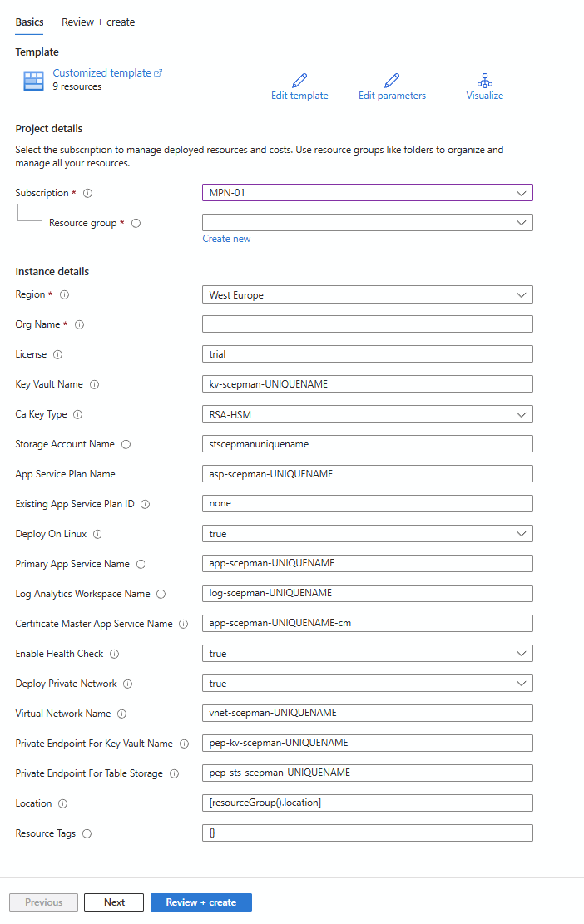Click the template grid icon
The height and width of the screenshot is (924, 584).
pyautogui.click(x=33, y=81)
